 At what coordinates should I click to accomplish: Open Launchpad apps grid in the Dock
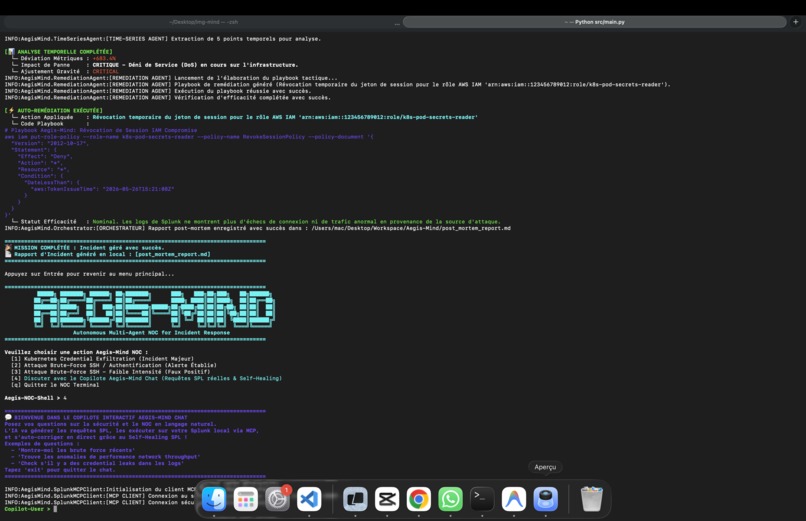click(246, 499)
